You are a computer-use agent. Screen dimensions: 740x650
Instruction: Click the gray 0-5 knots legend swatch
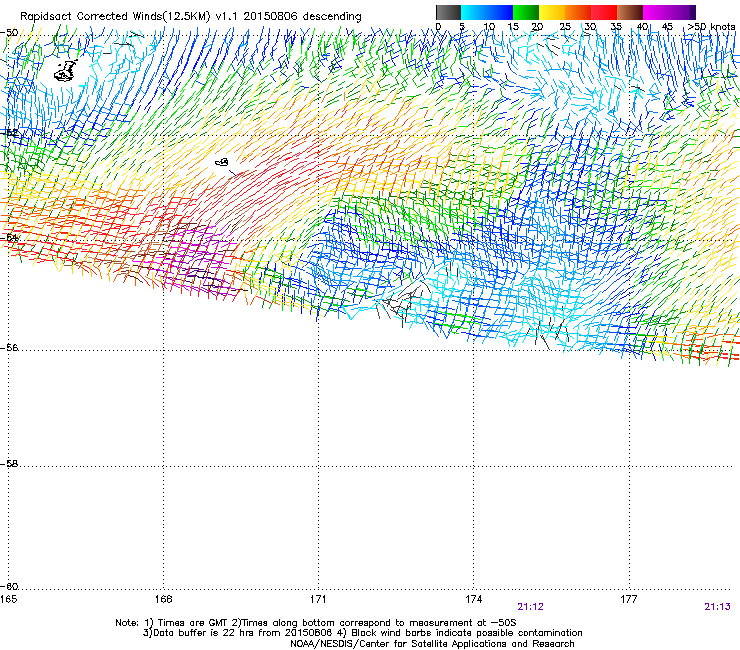pos(448,12)
